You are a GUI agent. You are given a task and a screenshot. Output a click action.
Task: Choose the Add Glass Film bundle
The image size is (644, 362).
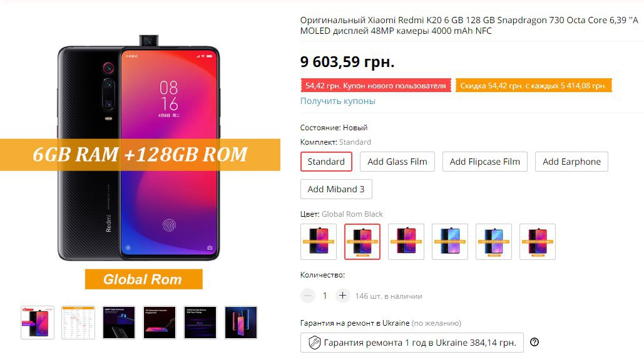pos(397,162)
